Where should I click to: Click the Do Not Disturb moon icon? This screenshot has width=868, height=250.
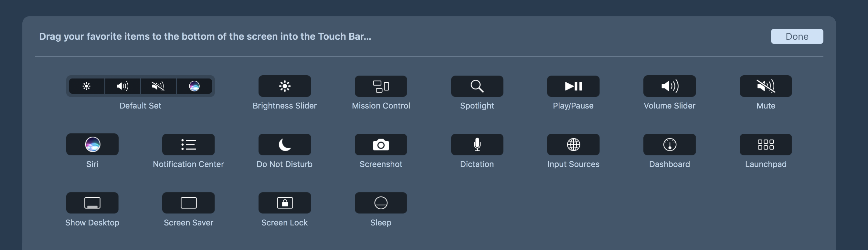[284, 145]
